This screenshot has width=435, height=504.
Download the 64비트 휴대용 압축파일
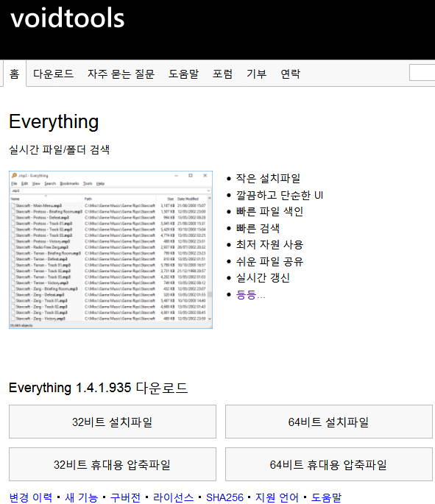tap(329, 464)
